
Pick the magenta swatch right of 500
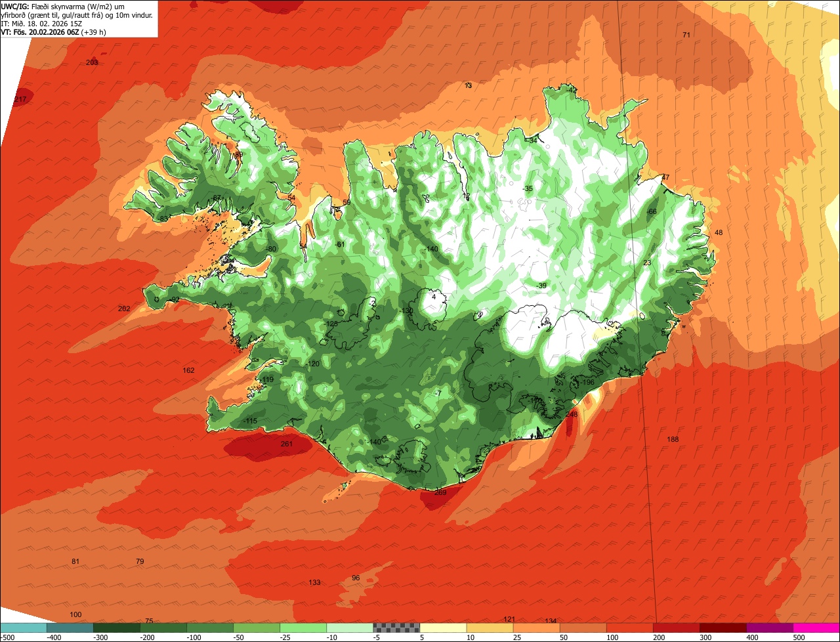(816, 628)
